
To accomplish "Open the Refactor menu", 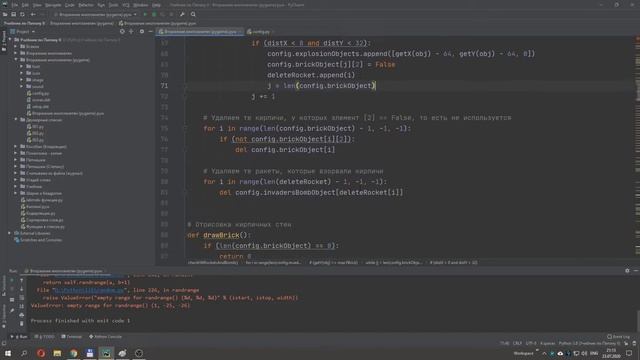I will 86,5.
